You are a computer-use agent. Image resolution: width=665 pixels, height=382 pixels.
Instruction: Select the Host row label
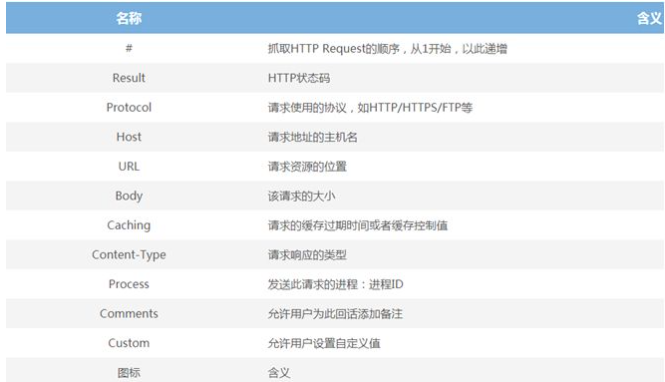tap(129, 137)
